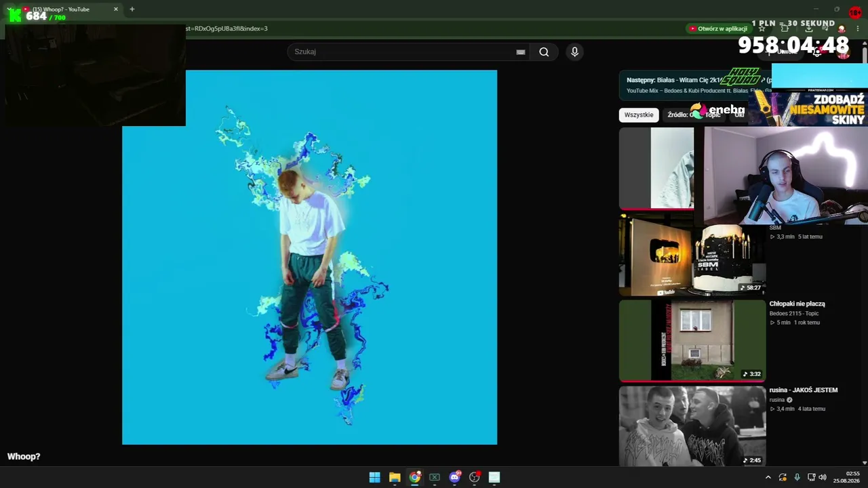Bookmark this page with the star icon
868x488 pixels.
[x=762, y=28]
